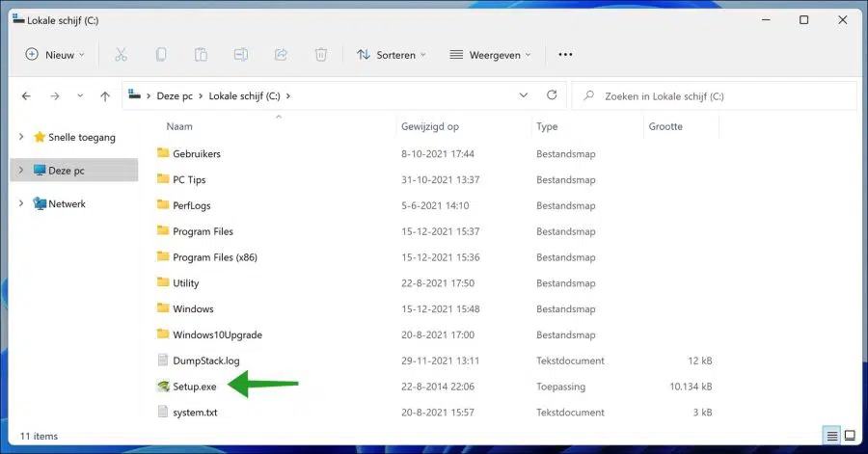Click the Rename icon in toolbar
The height and width of the screenshot is (454, 868).
click(241, 54)
